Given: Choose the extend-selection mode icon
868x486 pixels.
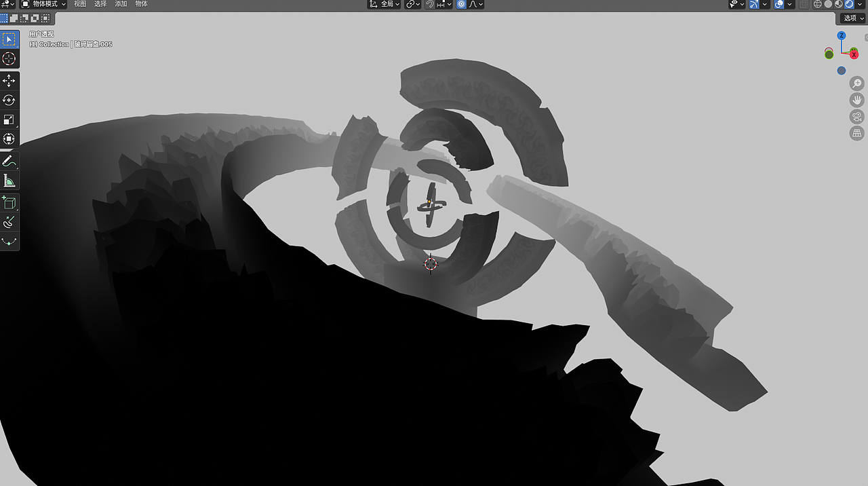Looking at the screenshot, I should (x=14, y=18).
